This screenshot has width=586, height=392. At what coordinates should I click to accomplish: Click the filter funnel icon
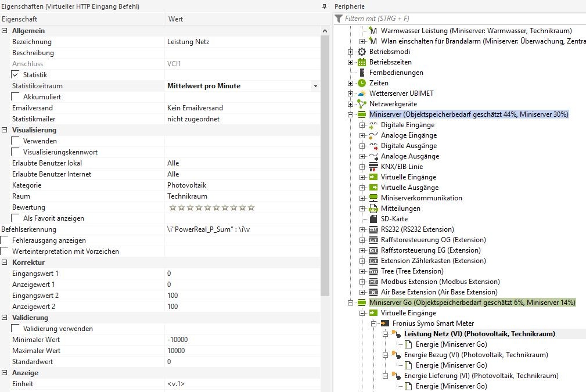[x=339, y=19]
